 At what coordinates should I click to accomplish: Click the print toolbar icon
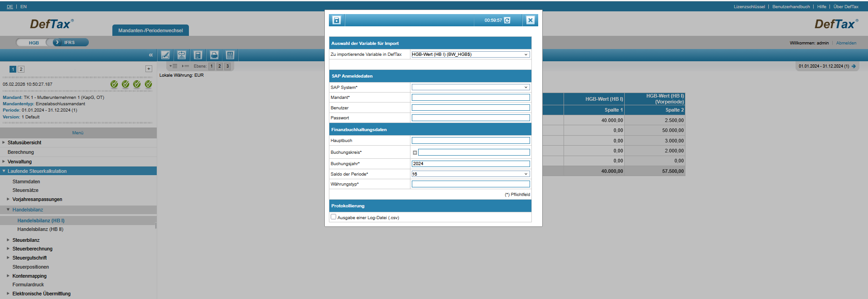[x=214, y=55]
